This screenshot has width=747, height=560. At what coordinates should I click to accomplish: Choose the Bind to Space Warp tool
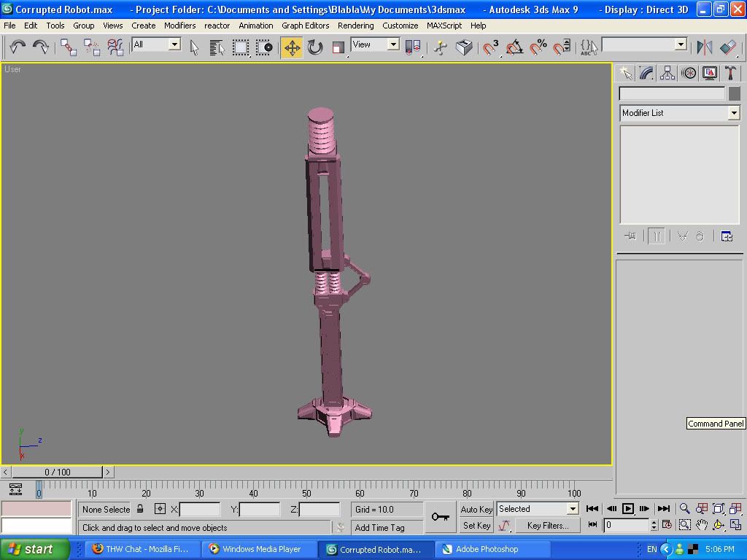pyautogui.click(x=115, y=47)
